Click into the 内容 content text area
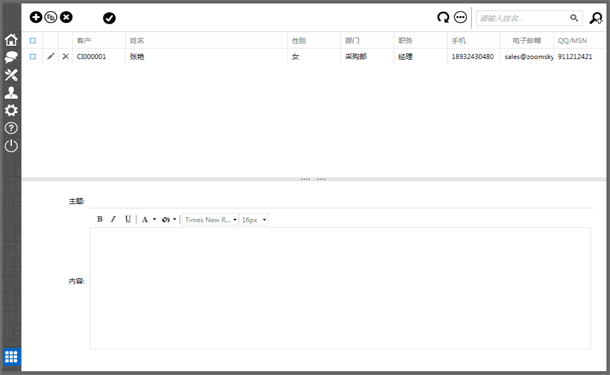Screen dimensions: 610x375 click(x=340, y=288)
